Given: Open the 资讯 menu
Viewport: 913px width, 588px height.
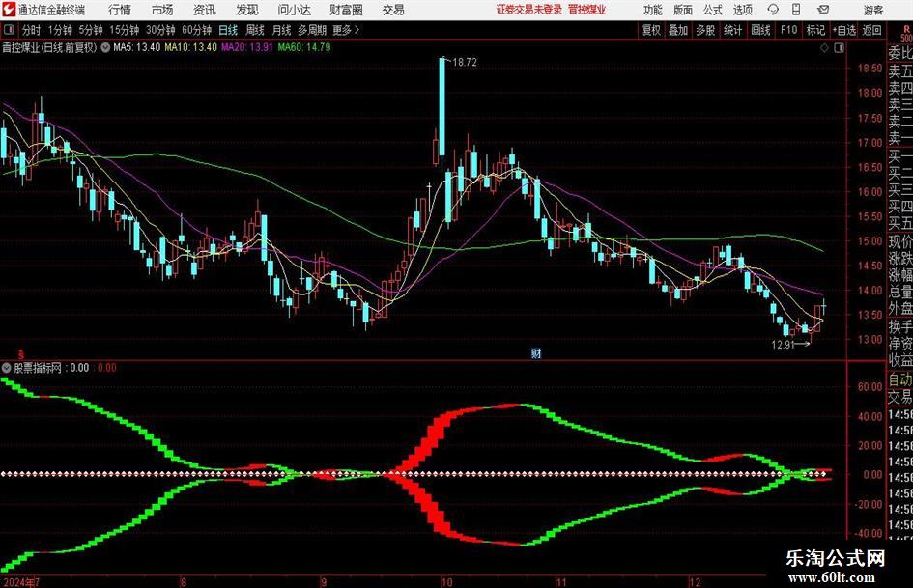Looking at the screenshot, I should click(205, 10).
